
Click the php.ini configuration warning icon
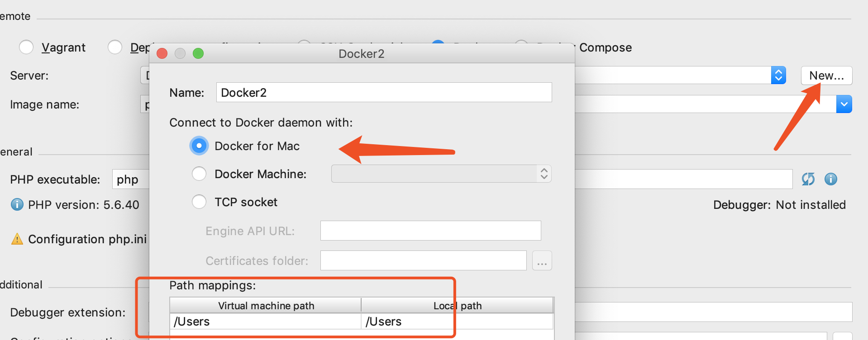click(x=17, y=239)
